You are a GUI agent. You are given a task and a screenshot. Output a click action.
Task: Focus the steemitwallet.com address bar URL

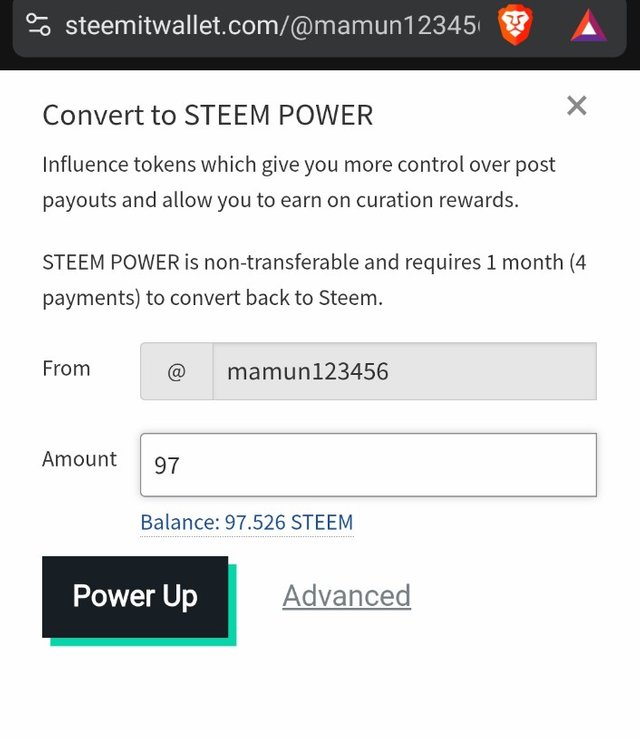click(270, 25)
